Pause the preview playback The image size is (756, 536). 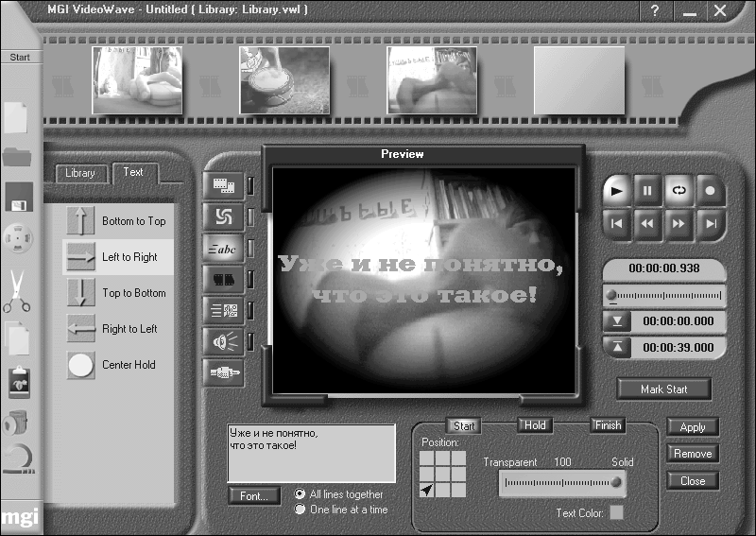click(x=647, y=191)
